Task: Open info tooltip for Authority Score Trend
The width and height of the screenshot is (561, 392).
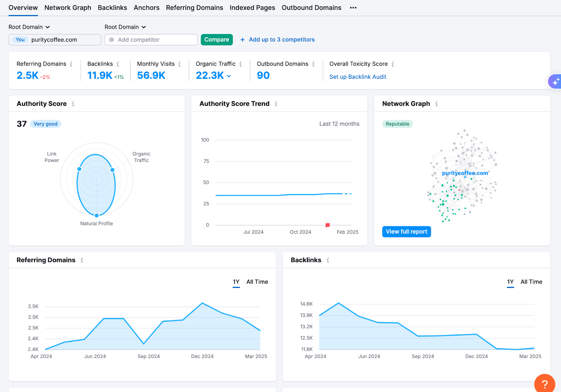Action: pyautogui.click(x=276, y=104)
